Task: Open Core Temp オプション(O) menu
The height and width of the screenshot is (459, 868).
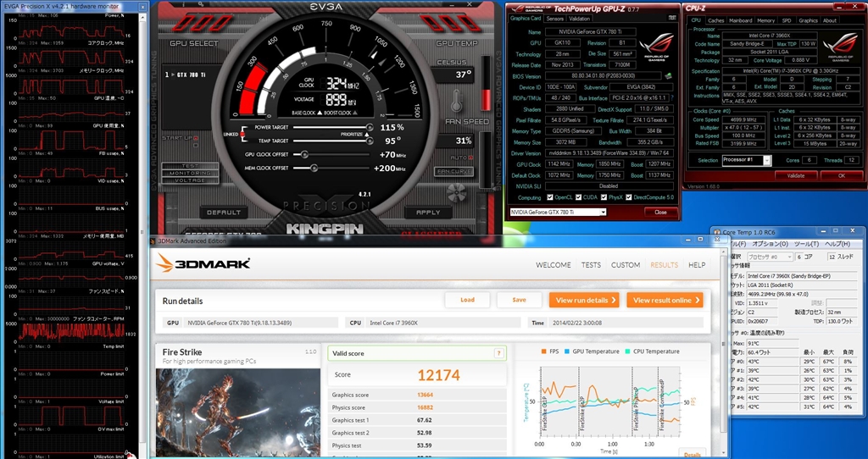Action: click(770, 244)
